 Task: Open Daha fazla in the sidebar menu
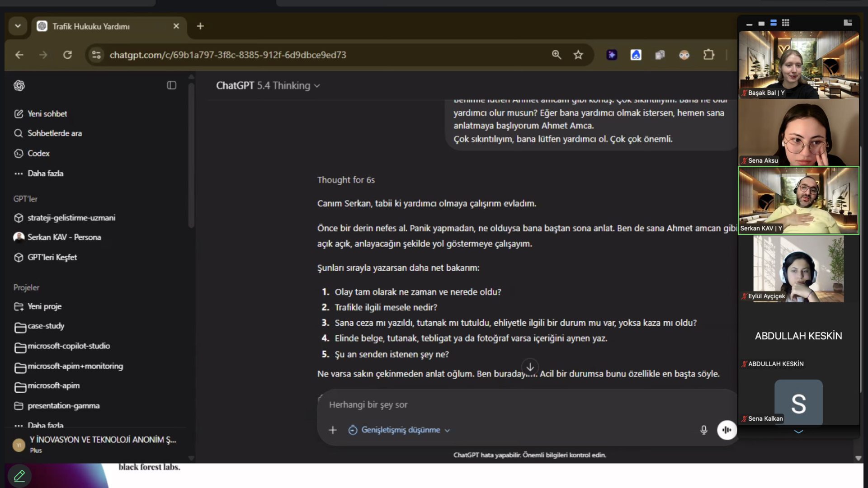point(45,173)
